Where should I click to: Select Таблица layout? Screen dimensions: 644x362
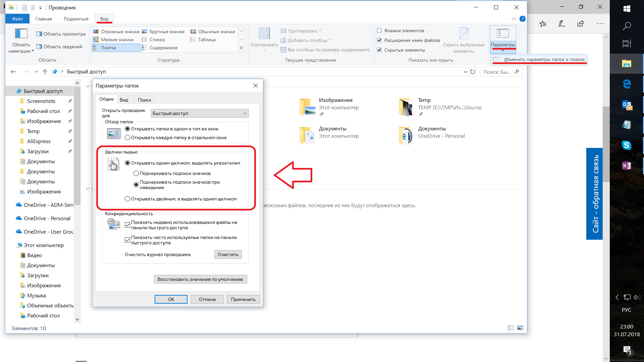click(203, 40)
